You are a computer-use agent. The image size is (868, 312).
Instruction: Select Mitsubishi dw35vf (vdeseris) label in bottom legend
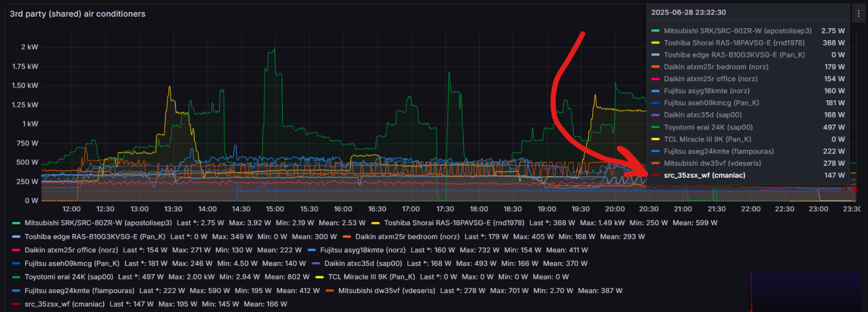click(x=387, y=291)
